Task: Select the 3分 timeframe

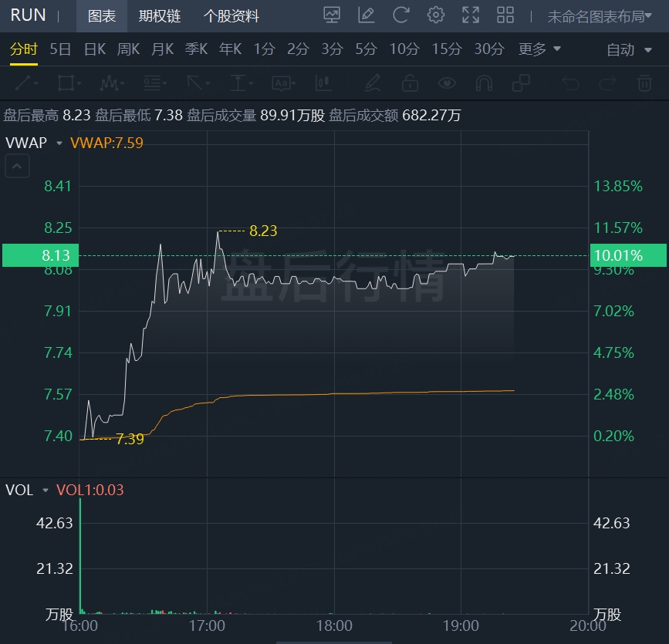Action: tap(332, 49)
